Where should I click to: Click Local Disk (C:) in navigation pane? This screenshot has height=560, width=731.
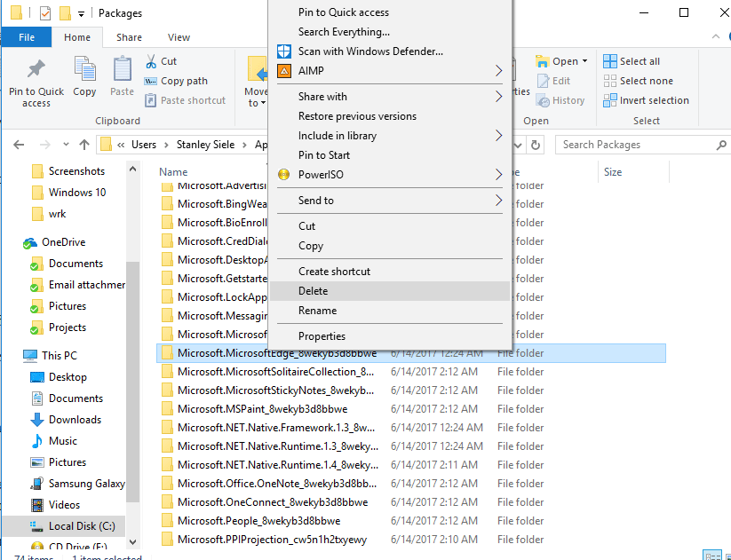64,526
